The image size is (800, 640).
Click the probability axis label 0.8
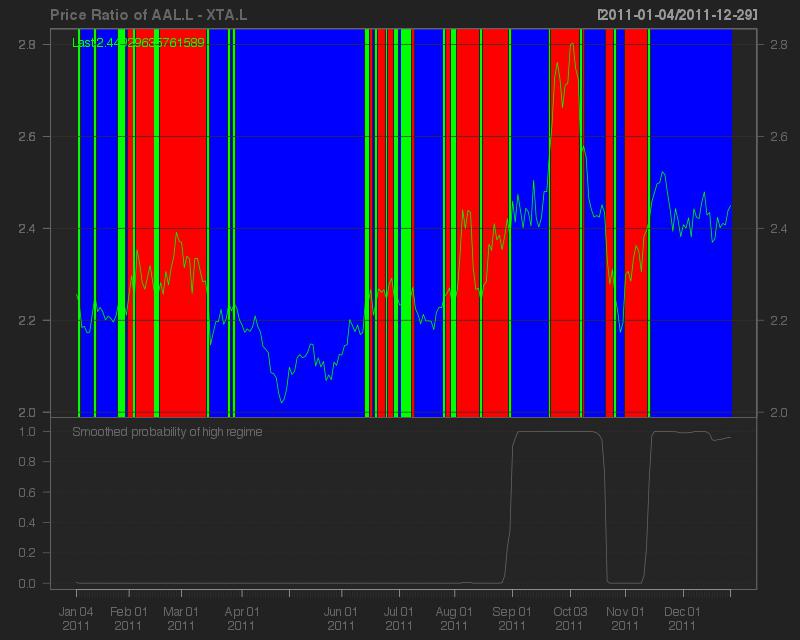(x=27, y=461)
